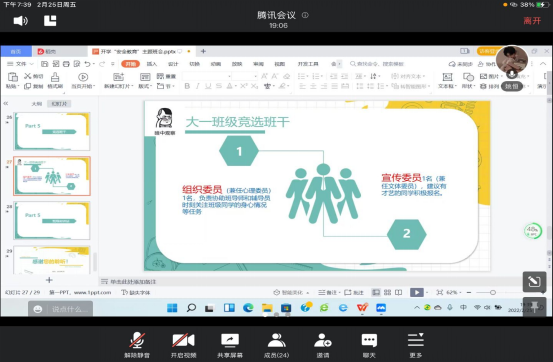Select the 设计 ribbon tab

click(173, 64)
